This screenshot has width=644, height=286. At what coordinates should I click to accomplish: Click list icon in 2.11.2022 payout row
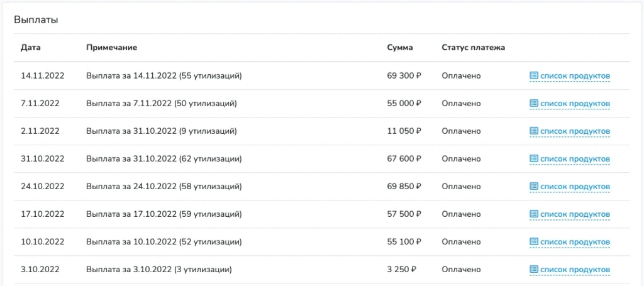[533, 131]
